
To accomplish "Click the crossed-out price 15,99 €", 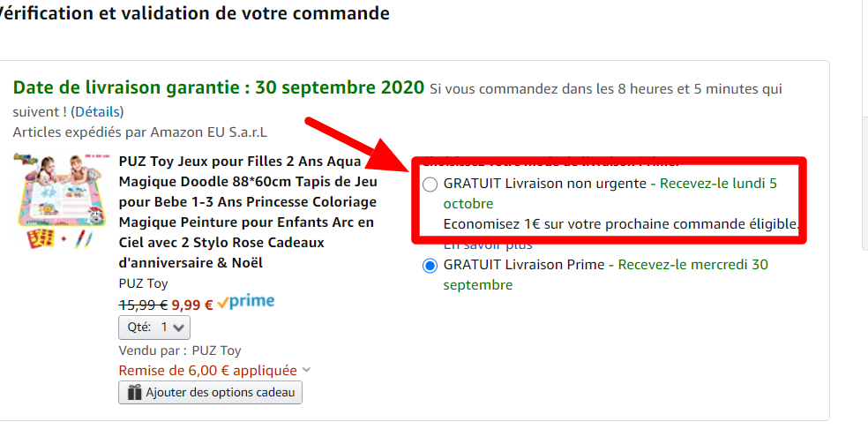I will pos(143,305).
